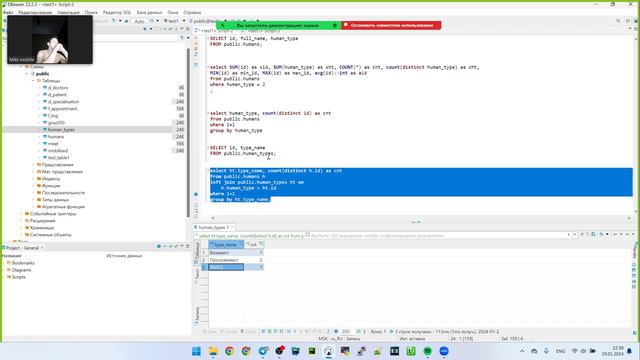Collapse the public schema node
Viewport: 640px width, 360px height.
tap(28, 74)
